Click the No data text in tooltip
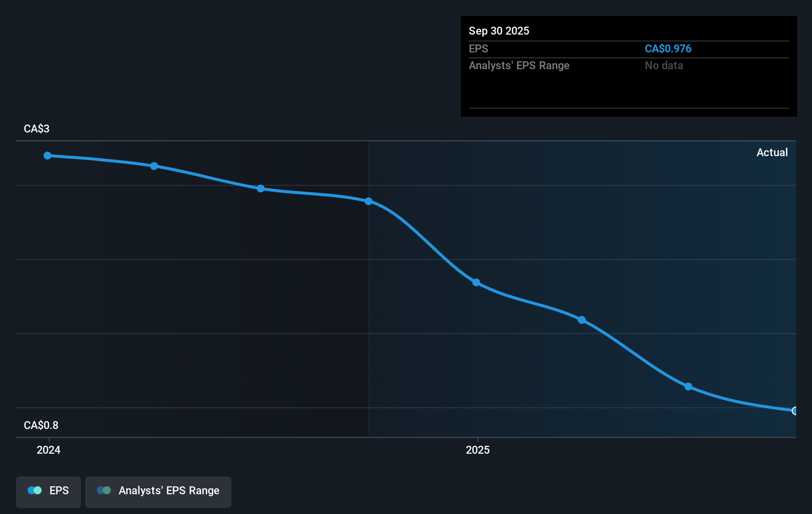Image resolution: width=812 pixels, height=514 pixels. point(664,66)
